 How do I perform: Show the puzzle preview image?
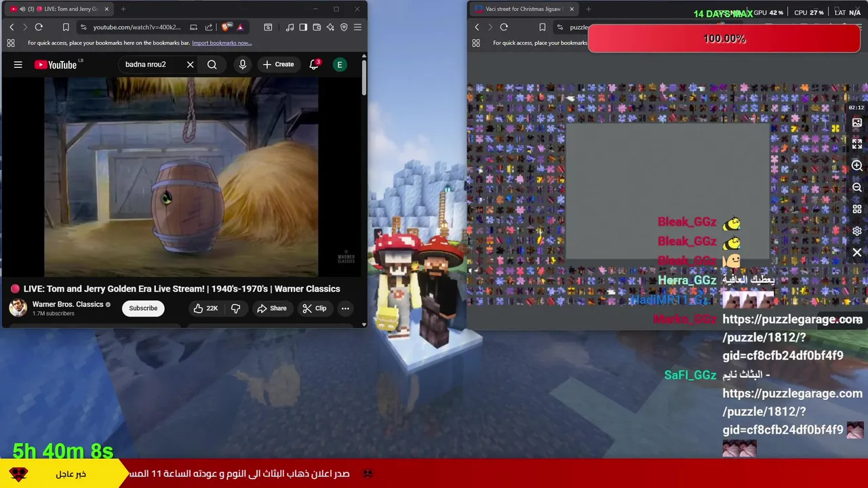(857, 123)
